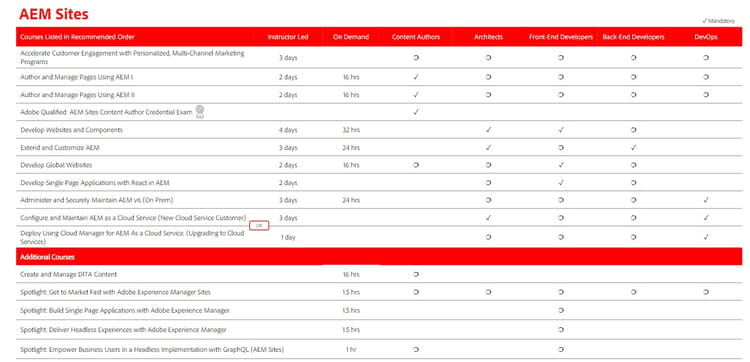Click DevOps checkmark for Administer and Securely Maintain AEM v6

[706, 200]
